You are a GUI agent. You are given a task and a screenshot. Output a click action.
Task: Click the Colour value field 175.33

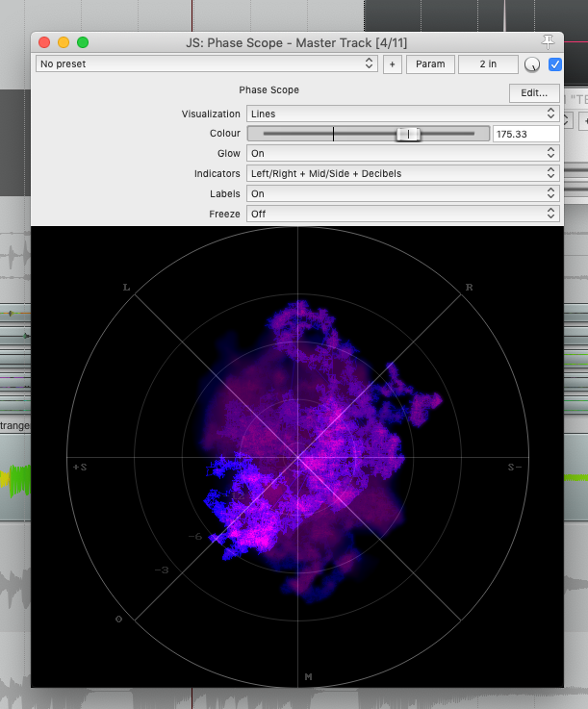526,134
